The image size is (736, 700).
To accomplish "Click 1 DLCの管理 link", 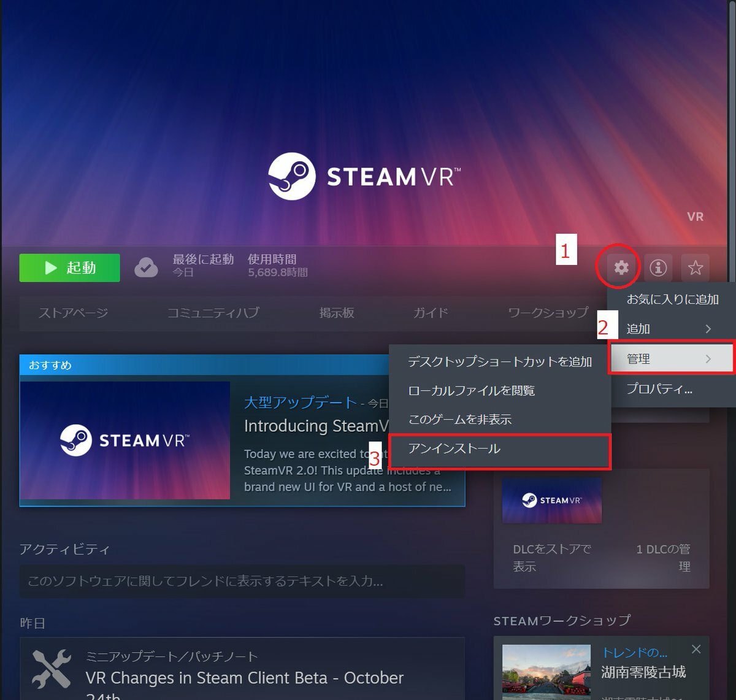I will 663,558.
